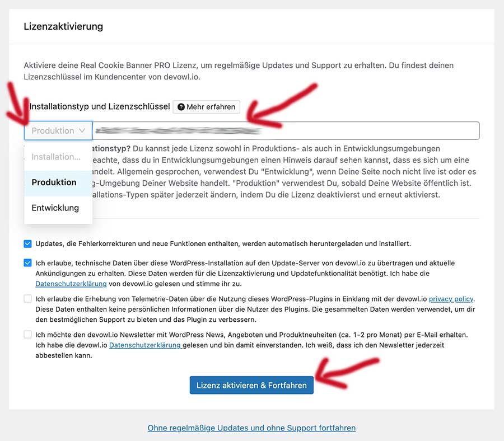Open the Datenschutzerklärung link in the technical data paragraph
The height and width of the screenshot is (441, 504).
(x=71, y=284)
